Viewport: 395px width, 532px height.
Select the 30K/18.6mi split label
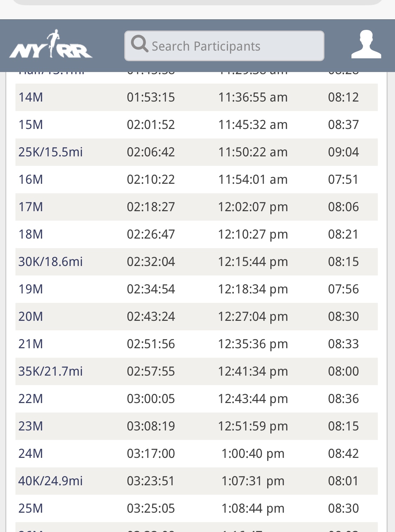[x=51, y=262]
